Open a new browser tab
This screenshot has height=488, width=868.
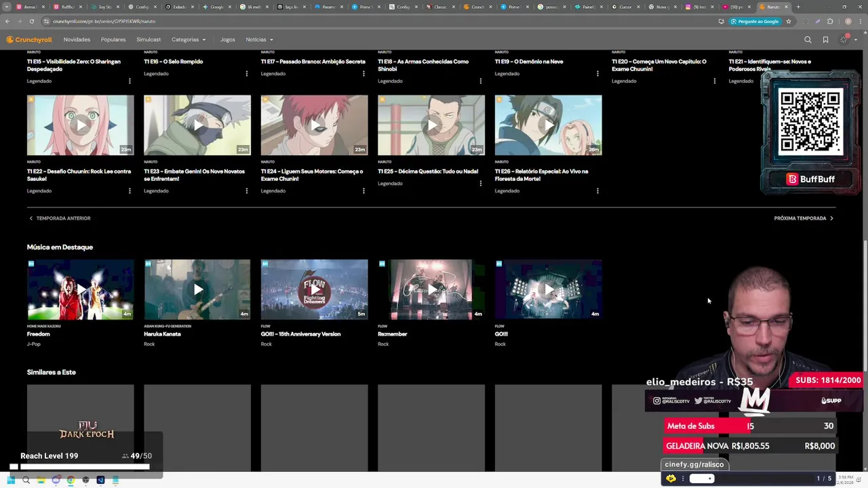click(x=798, y=7)
